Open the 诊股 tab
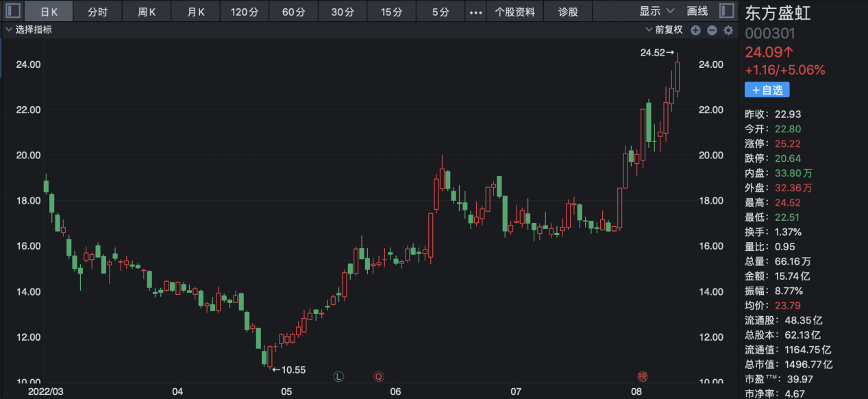The width and height of the screenshot is (868, 399). click(x=568, y=12)
